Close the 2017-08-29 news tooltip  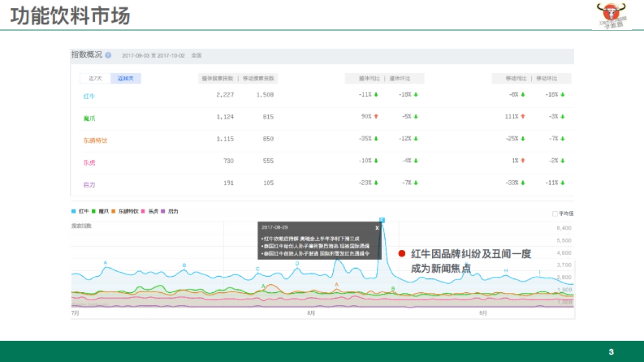pos(377,227)
